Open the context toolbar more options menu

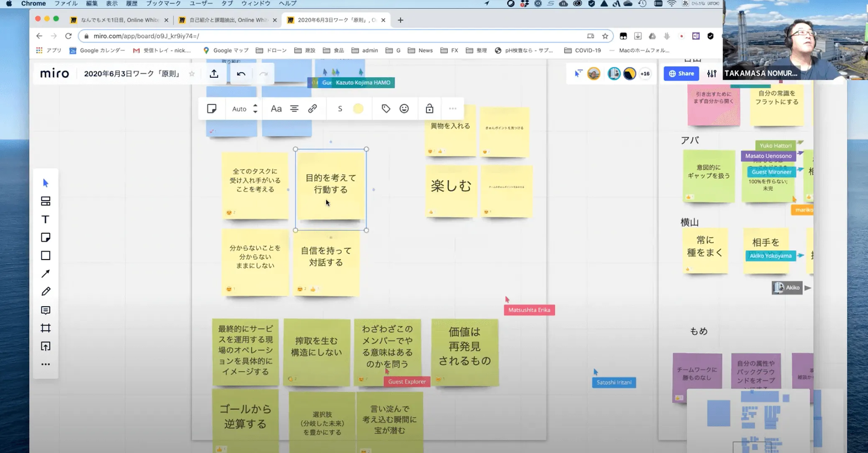(x=453, y=109)
